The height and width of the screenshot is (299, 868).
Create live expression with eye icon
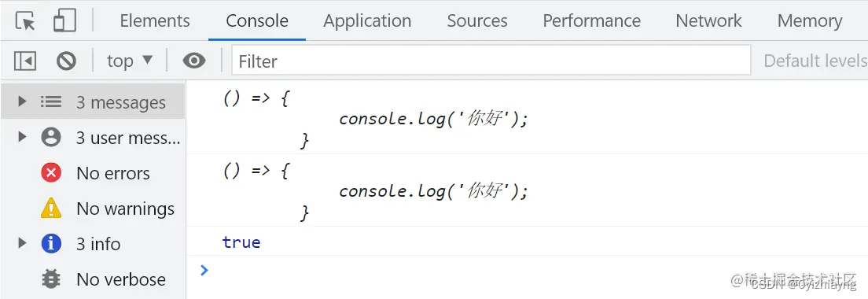193,61
